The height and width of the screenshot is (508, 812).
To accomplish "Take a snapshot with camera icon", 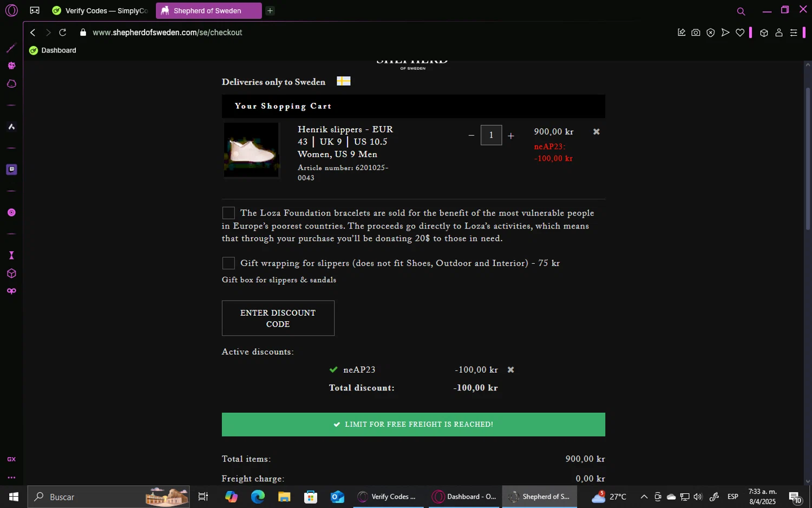I will pos(696,32).
